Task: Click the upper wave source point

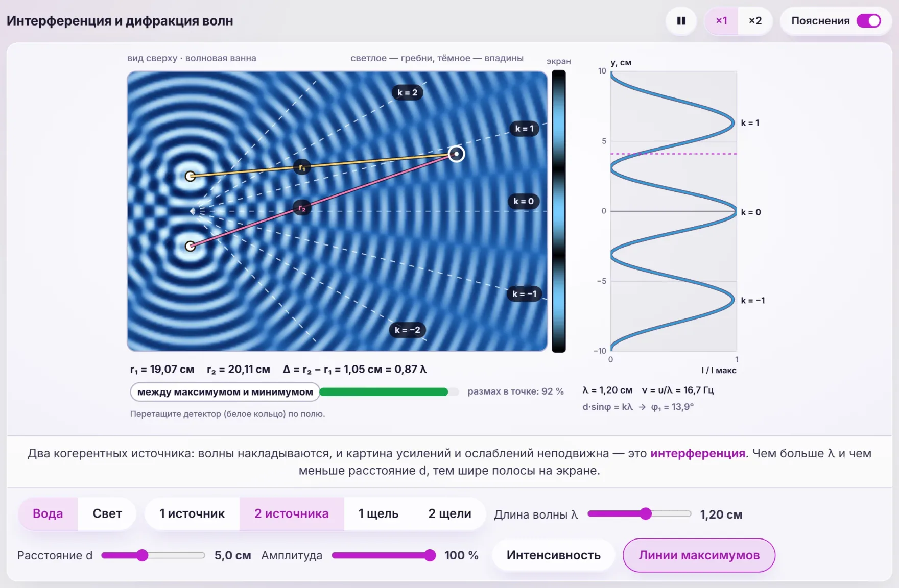Action: pos(190,176)
